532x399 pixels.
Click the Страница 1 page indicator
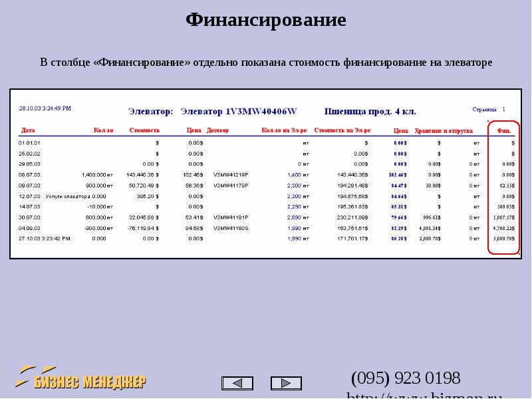489,109
